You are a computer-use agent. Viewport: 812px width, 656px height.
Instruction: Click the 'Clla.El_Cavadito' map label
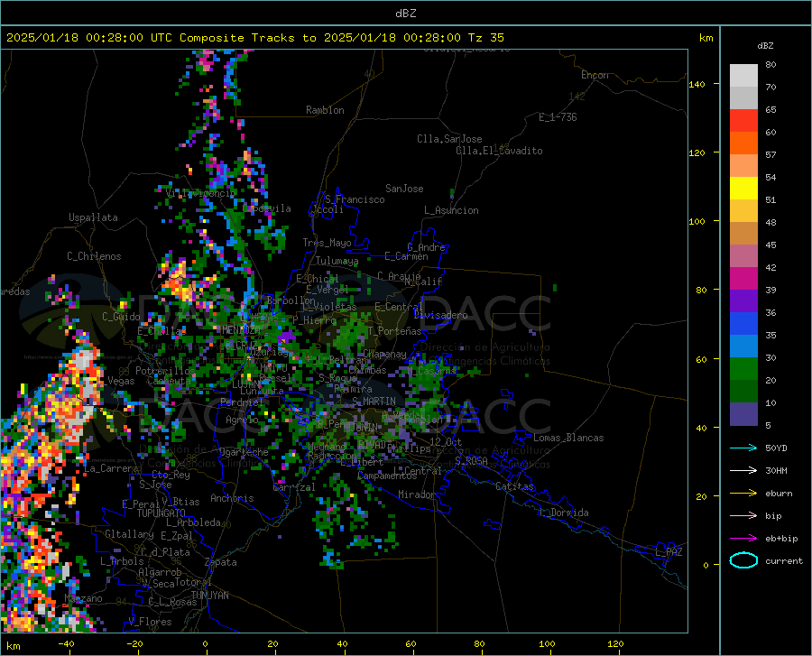[x=499, y=151]
